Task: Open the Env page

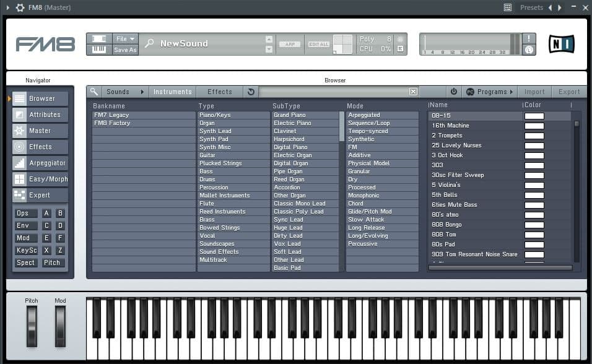Action: pyautogui.click(x=25, y=226)
